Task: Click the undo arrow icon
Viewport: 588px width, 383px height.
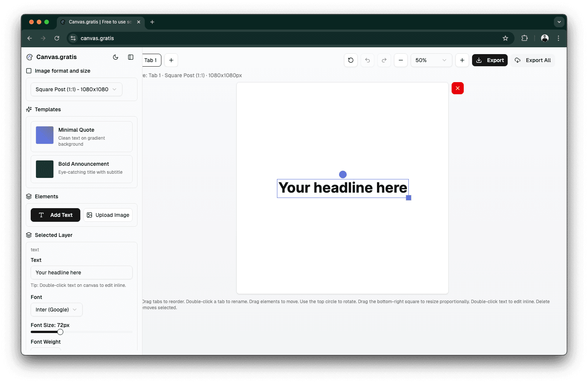Action: pyautogui.click(x=367, y=60)
